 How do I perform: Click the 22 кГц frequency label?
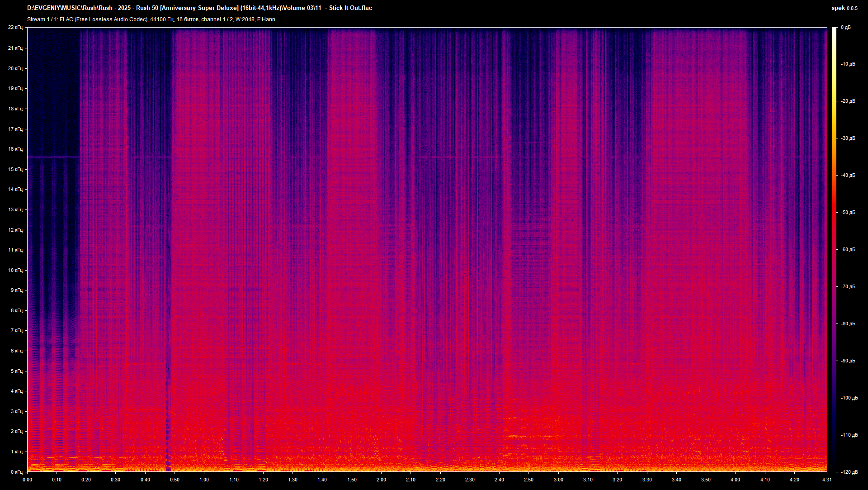pyautogui.click(x=15, y=28)
